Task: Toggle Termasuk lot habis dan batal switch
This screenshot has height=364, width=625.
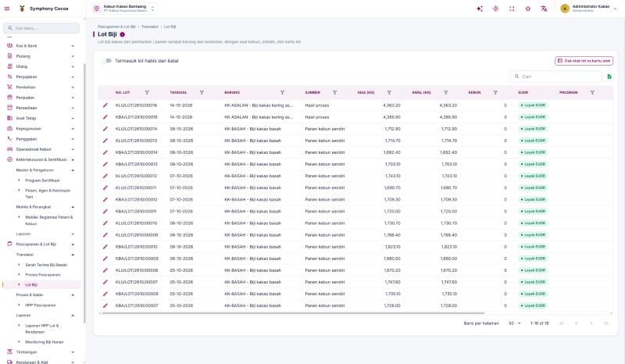Action: [106, 61]
